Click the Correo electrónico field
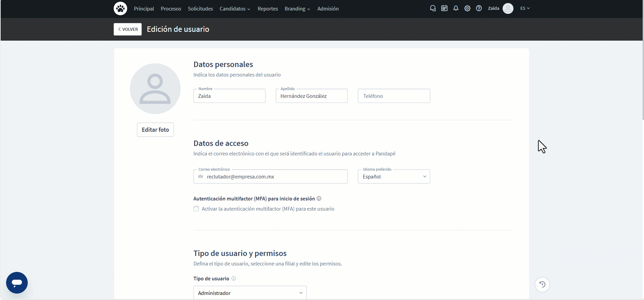This screenshot has width=644, height=300. click(274, 176)
